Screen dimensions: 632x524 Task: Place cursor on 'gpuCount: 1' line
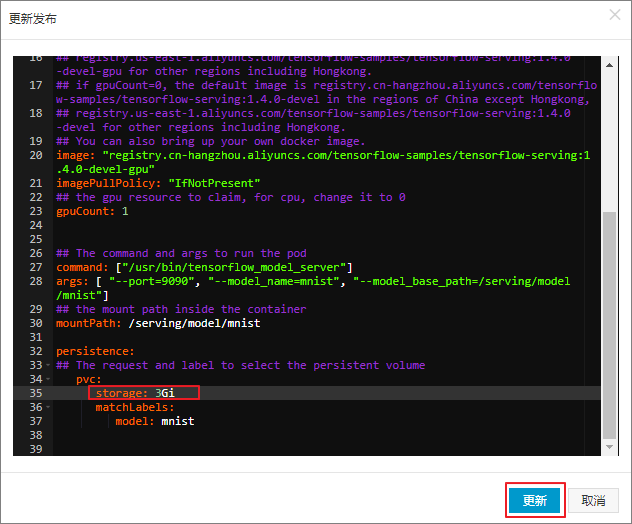(x=92, y=211)
